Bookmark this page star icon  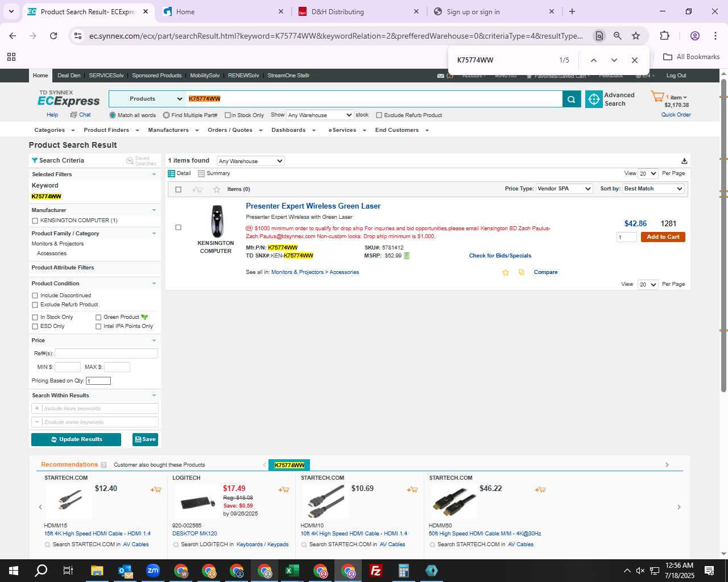pyautogui.click(x=636, y=36)
